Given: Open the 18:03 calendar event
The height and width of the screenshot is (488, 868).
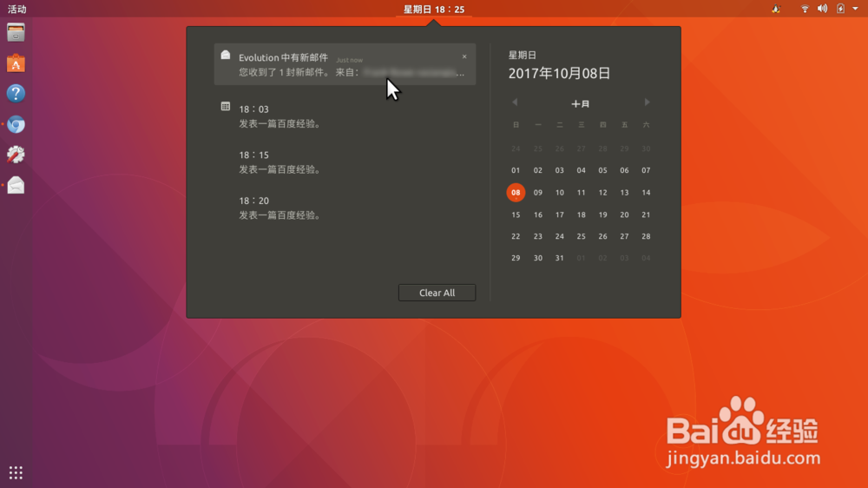Looking at the screenshot, I should click(x=280, y=116).
